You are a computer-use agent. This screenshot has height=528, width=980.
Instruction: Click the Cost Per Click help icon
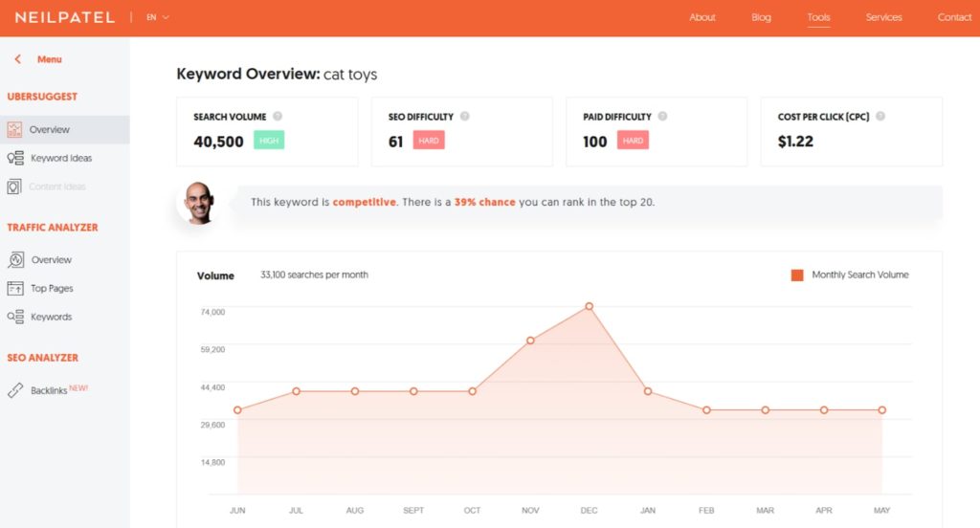(x=880, y=117)
